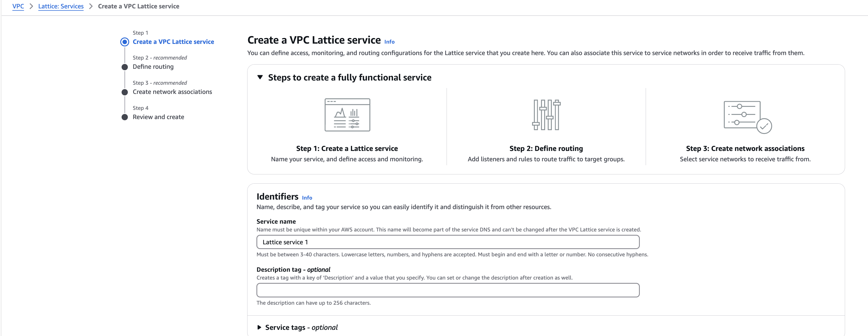Viewport: 868px width, 336px height.
Task: Select Create a VPC Lattice service step
Action: pos(173,42)
